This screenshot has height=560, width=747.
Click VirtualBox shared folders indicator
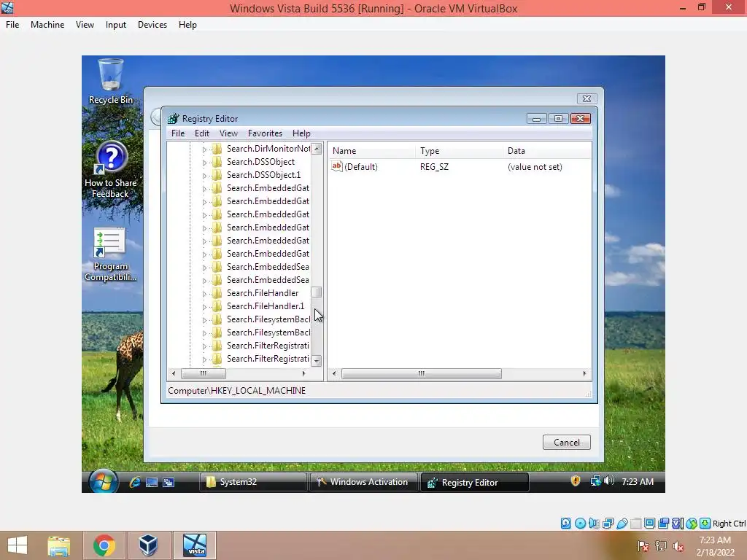(635, 524)
